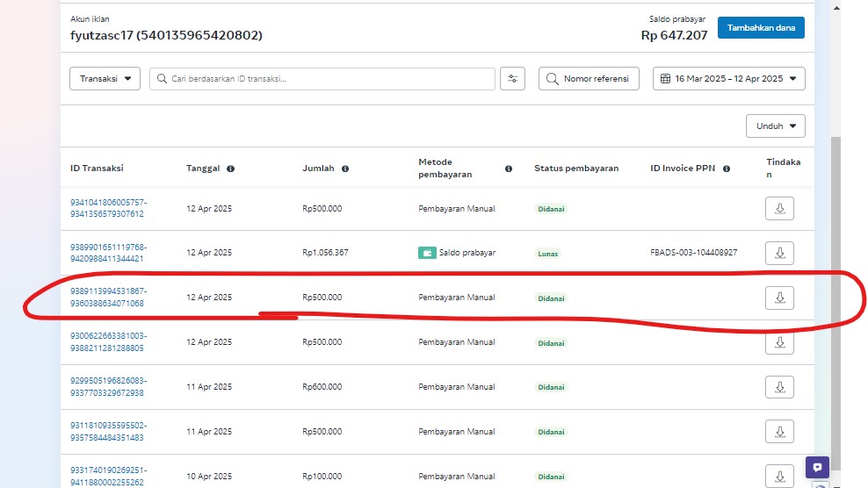Viewport: 868px width, 488px height.
Task: Download receipt for first Rp500.000 transaction
Action: tap(779, 209)
